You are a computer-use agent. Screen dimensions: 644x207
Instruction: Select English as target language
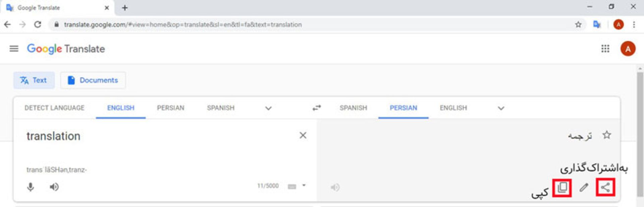[x=453, y=108]
